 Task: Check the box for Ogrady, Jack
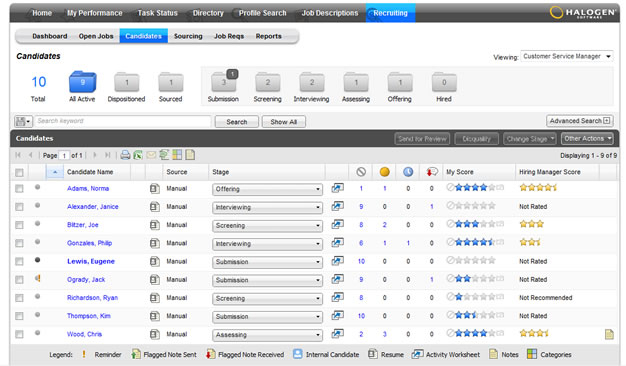[x=19, y=280]
